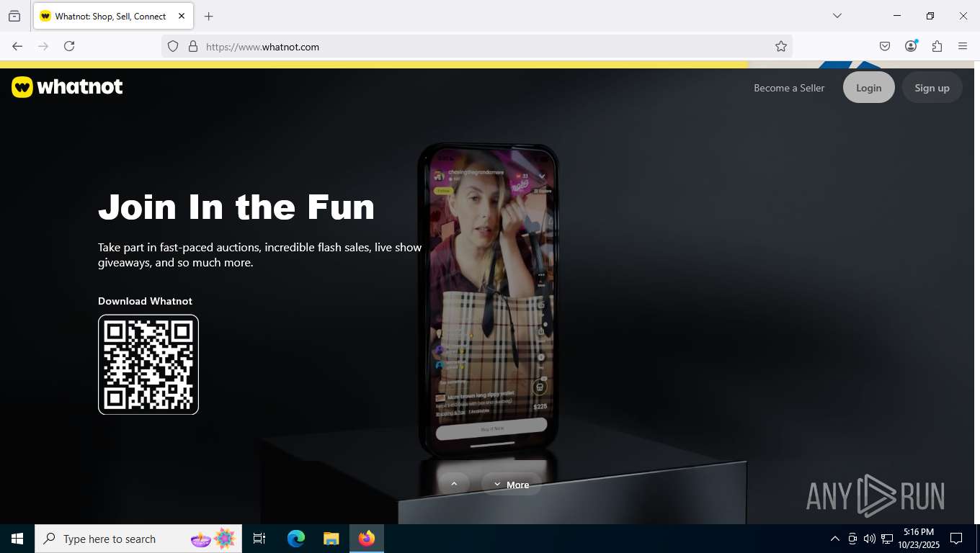Image resolution: width=980 pixels, height=553 pixels.
Task: Click the Join In the Fun heading
Action: pos(236,207)
